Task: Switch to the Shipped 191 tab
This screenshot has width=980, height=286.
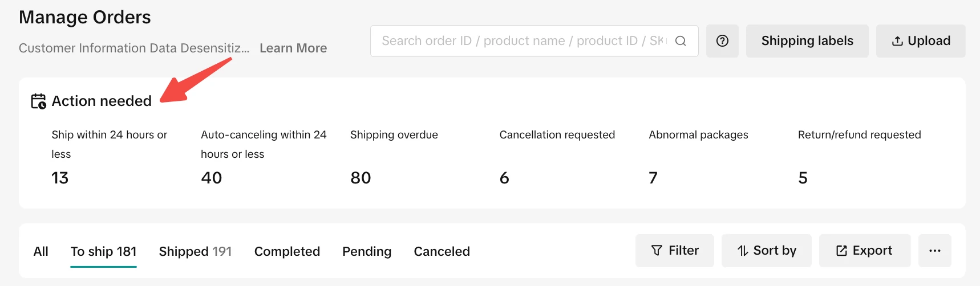Action: click(195, 251)
